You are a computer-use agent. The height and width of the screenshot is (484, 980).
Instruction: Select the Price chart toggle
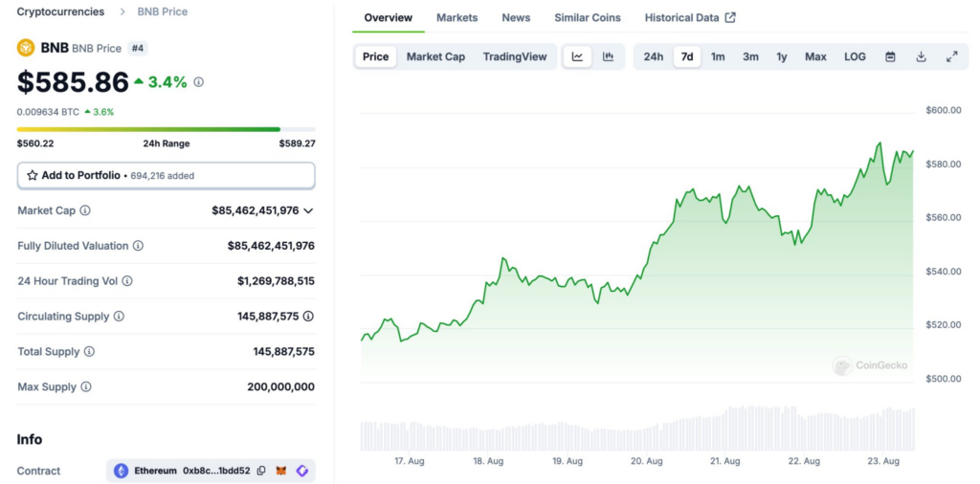[375, 56]
